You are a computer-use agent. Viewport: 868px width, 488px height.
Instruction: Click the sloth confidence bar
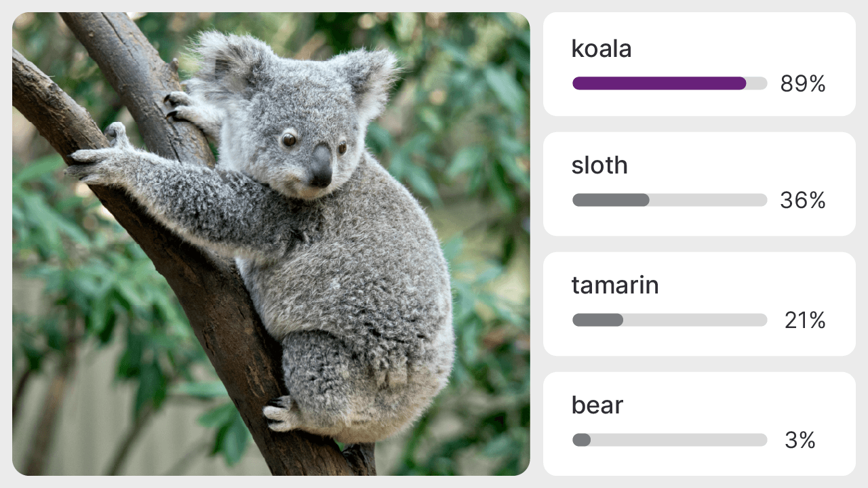[669, 200]
